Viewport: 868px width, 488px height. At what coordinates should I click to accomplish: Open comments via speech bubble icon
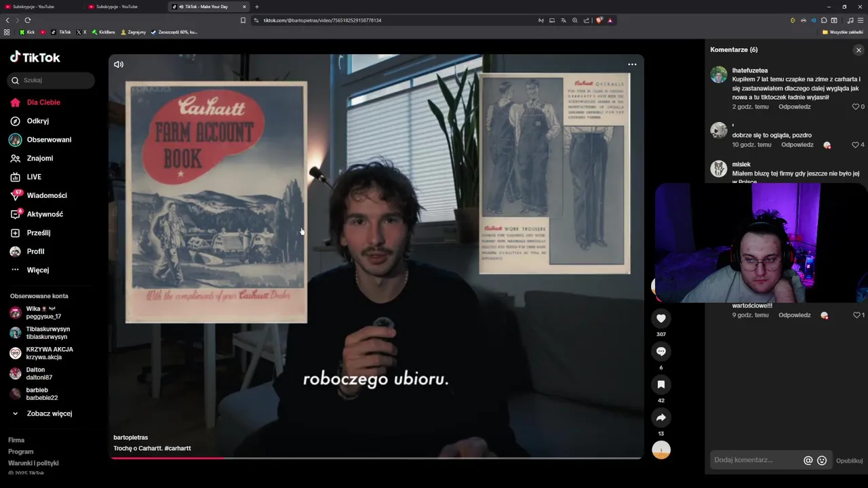(661, 351)
